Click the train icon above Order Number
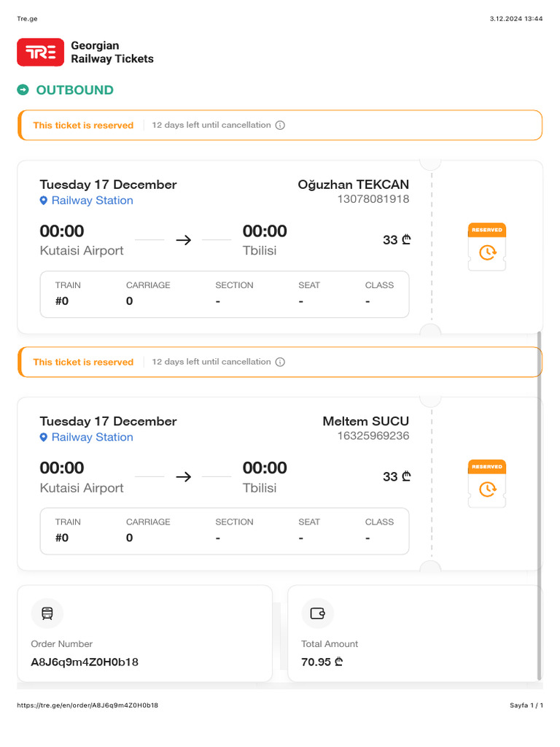 tap(47, 614)
